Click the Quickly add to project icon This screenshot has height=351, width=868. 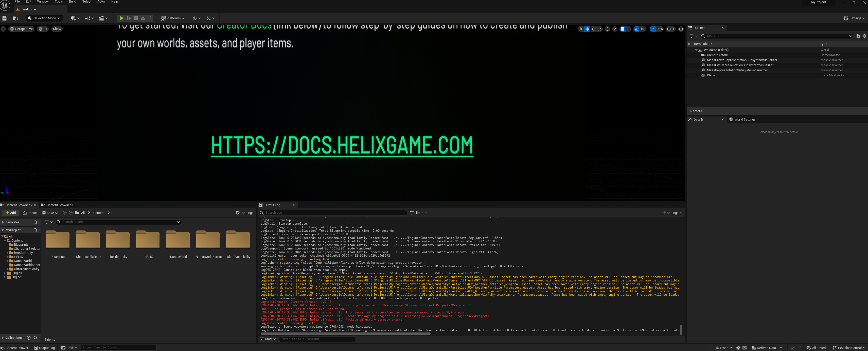pos(74,18)
